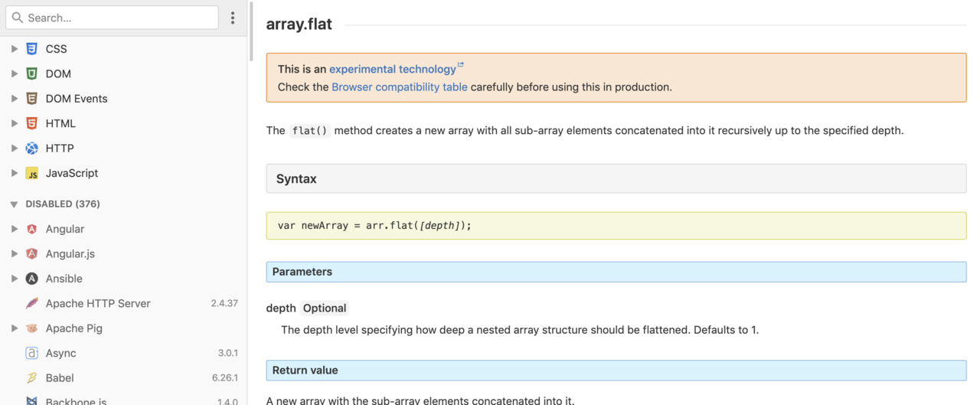
Task: Click the HTML5 logo icon
Action: pyautogui.click(x=31, y=123)
